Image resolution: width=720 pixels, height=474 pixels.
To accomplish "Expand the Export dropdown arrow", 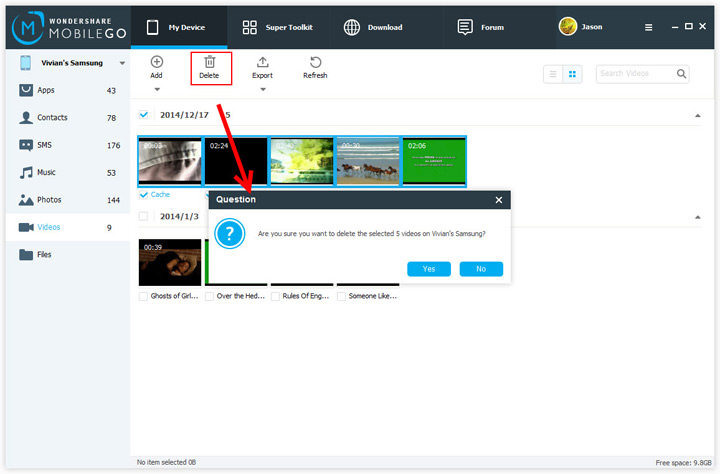I will 263,90.
